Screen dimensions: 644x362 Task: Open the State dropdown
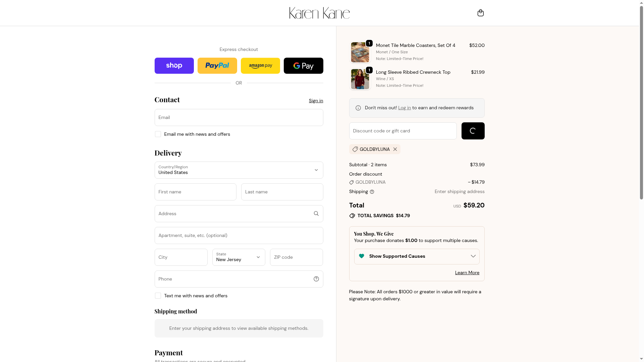point(238,257)
